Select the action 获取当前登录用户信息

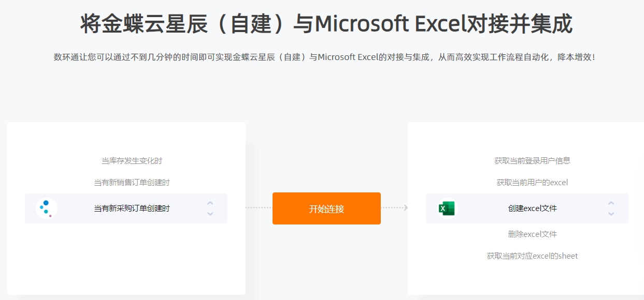coord(533,161)
